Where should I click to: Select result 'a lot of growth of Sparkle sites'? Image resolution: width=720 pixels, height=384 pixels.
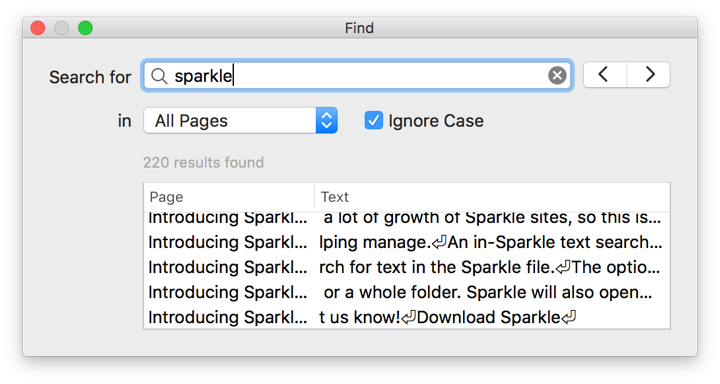(407, 219)
